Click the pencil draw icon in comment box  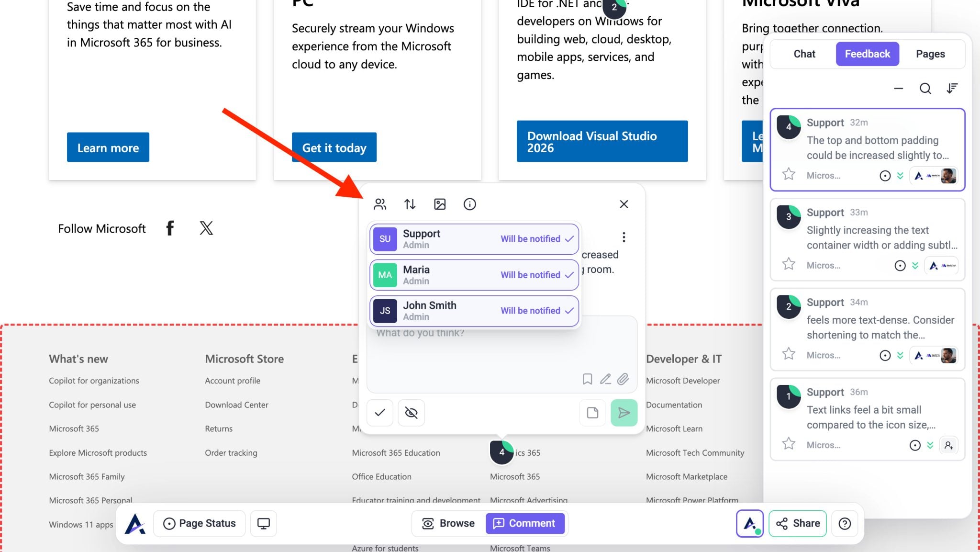pos(605,379)
